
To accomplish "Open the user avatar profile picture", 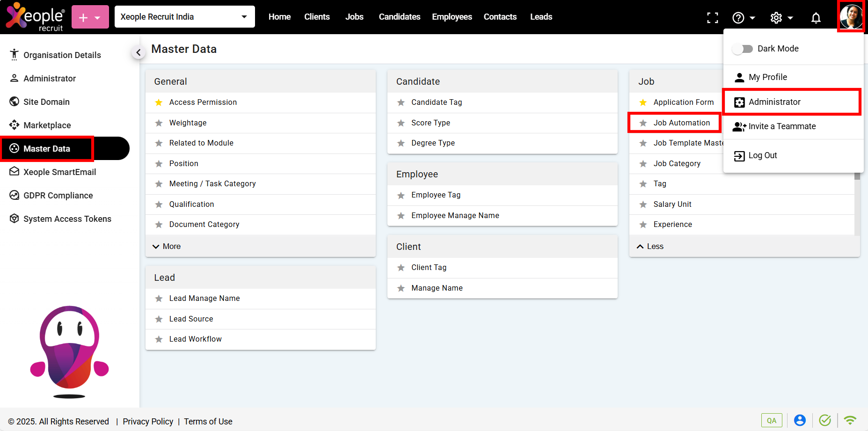I will (850, 17).
